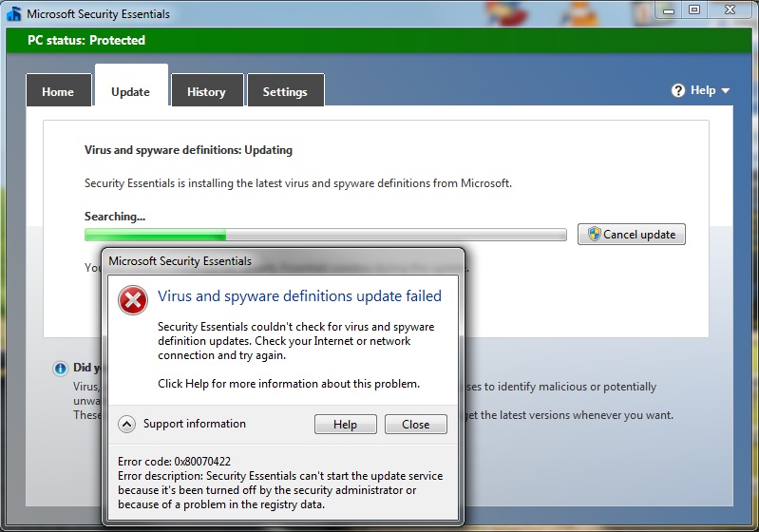Go to the Settings tab
Image resolution: width=759 pixels, height=532 pixels.
click(x=286, y=90)
